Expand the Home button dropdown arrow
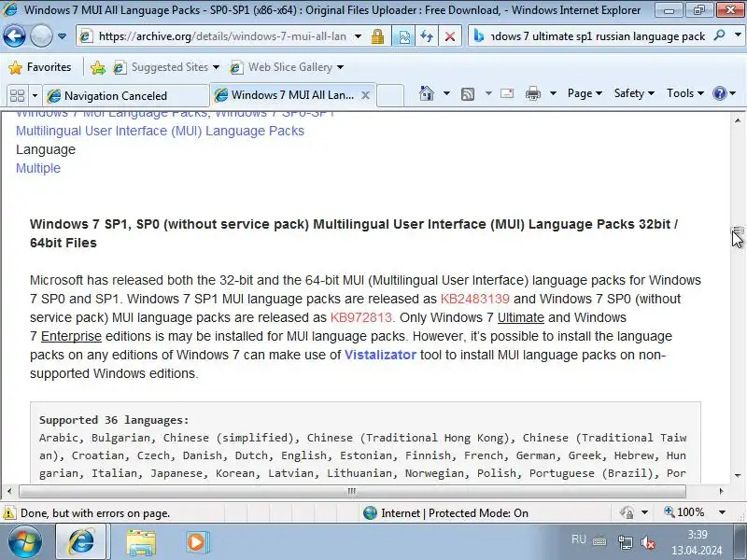The width and height of the screenshot is (747, 560). pyautogui.click(x=446, y=93)
